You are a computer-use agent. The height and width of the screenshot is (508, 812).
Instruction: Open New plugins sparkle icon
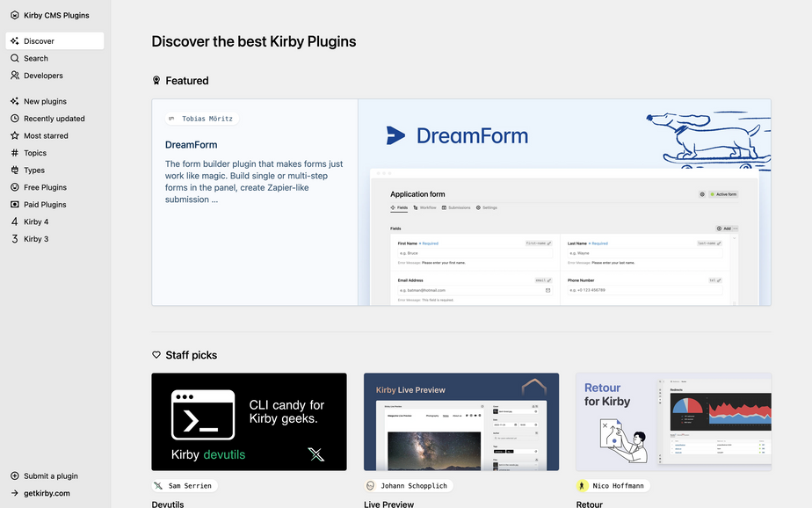click(x=15, y=101)
